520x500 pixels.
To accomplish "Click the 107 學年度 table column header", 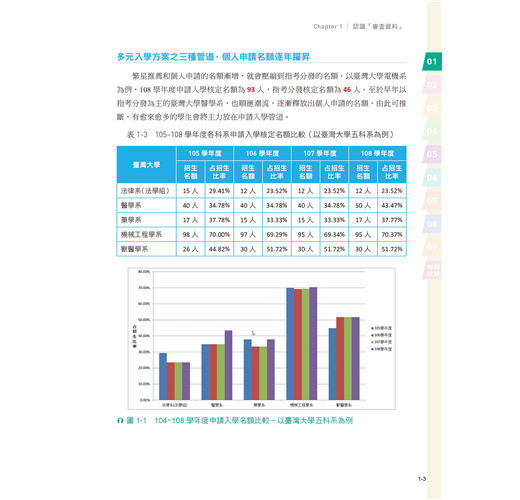I will click(320, 153).
